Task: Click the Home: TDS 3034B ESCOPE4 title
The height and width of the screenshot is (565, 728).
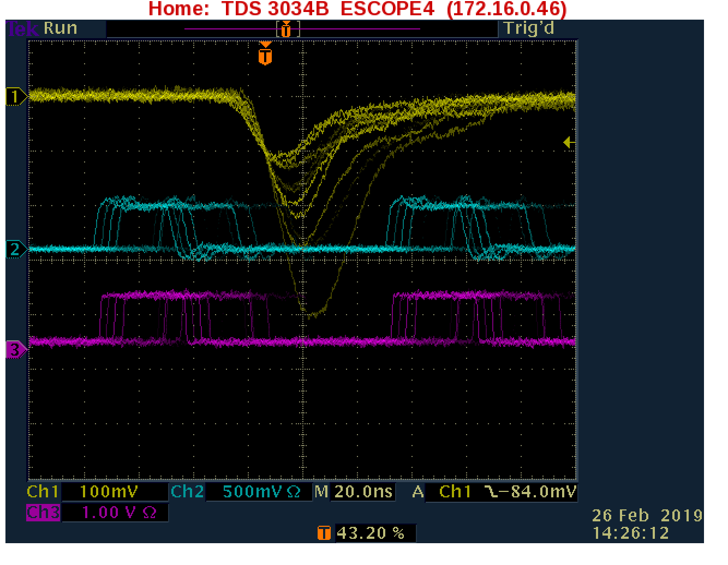Action: click(x=357, y=9)
